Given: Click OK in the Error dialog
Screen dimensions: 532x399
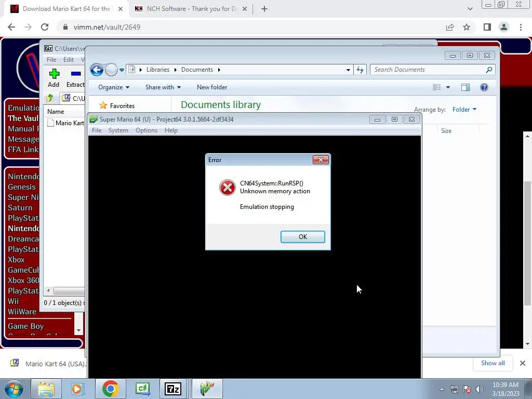Looking at the screenshot, I should (303, 237).
